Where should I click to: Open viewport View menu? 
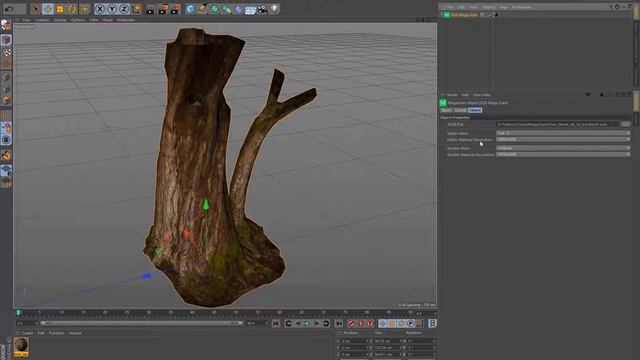[26, 20]
